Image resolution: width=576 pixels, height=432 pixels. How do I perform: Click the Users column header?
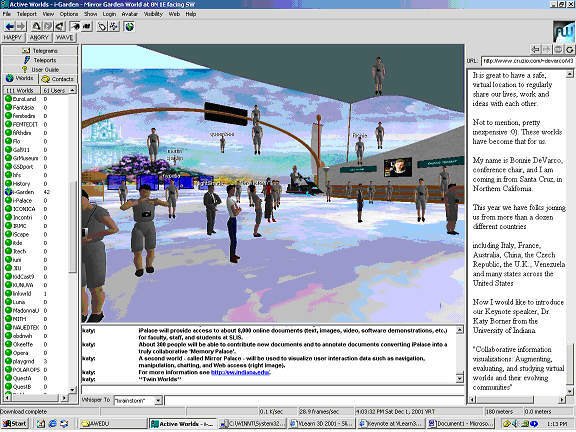point(54,90)
